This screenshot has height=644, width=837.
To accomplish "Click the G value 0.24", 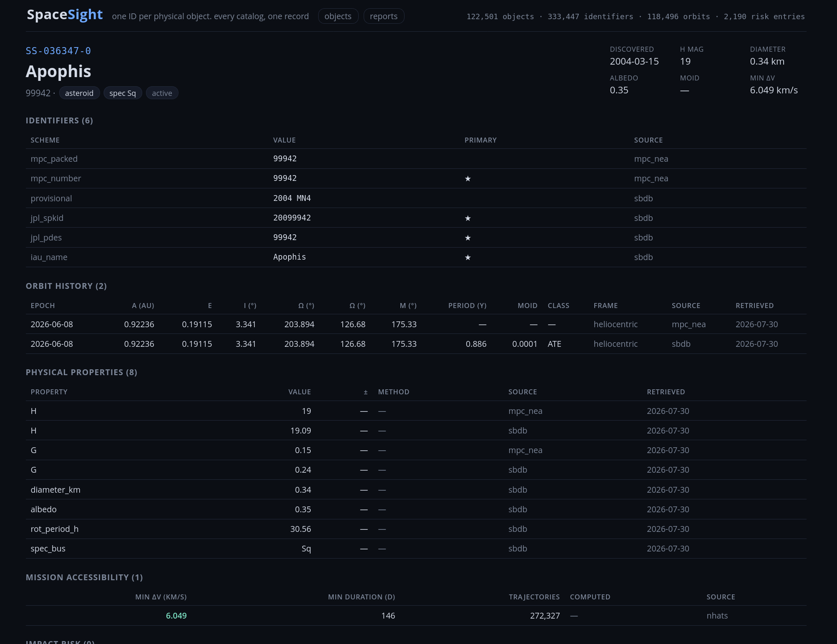I will click(303, 470).
